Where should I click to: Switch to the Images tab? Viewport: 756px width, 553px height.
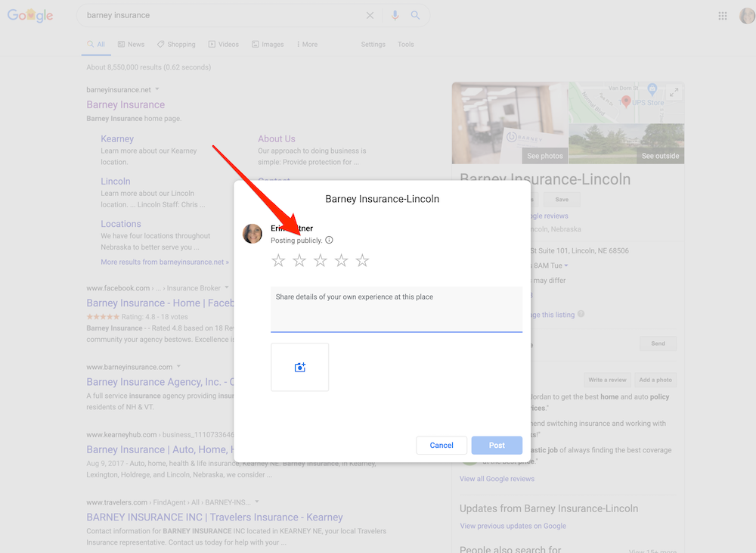tap(268, 45)
